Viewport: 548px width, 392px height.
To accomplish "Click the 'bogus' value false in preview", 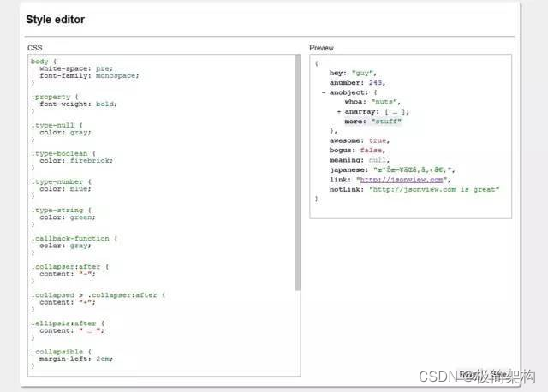I will [x=371, y=151].
